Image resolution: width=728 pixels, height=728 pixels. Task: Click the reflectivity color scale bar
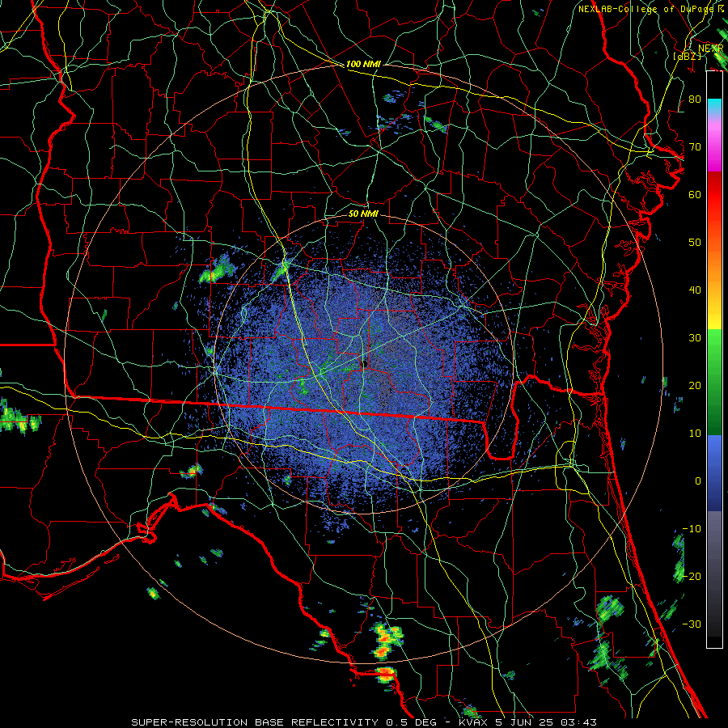(714, 360)
